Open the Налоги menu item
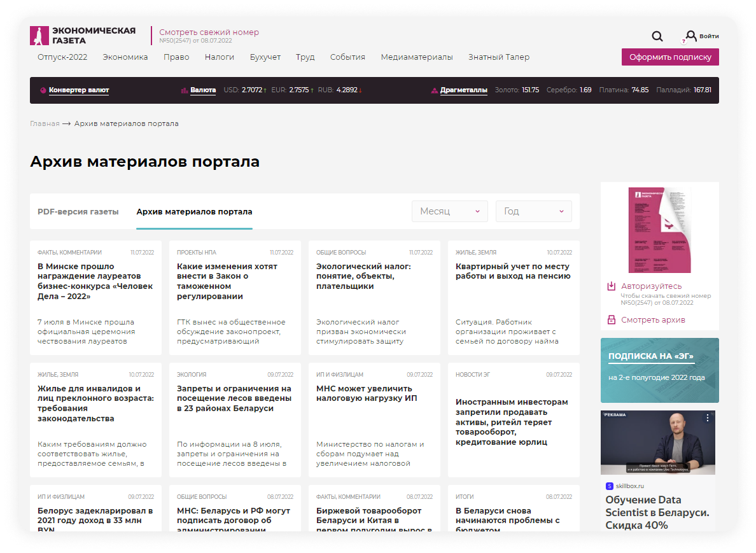 (219, 57)
